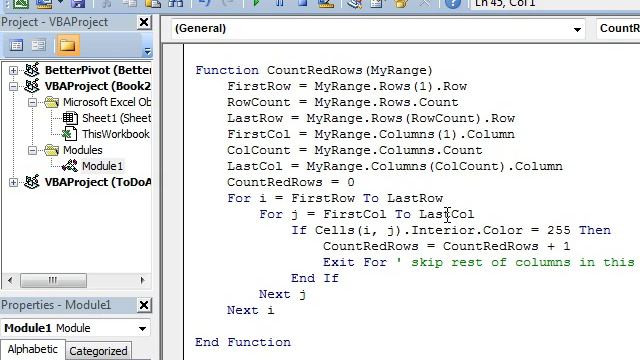Click the CountRedRows = CountRedRows + 1 line
Image resolution: width=640 pixels, height=360 pixels.
point(447,246)
